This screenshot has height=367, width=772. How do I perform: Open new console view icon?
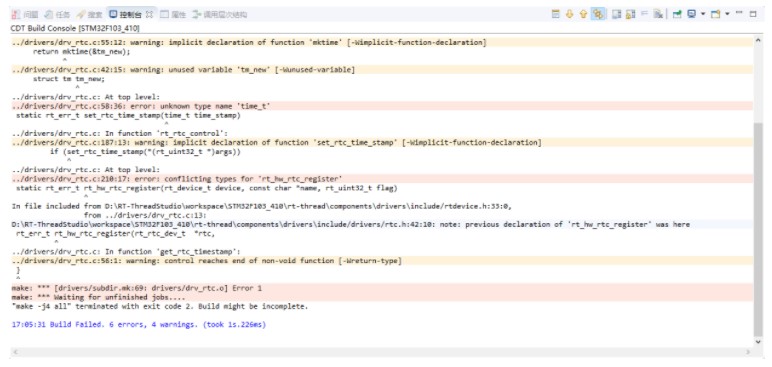tap(715, 14)
